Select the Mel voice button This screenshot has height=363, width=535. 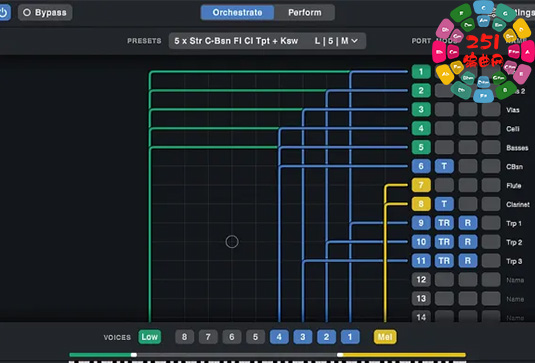click(x=385, y=337)
